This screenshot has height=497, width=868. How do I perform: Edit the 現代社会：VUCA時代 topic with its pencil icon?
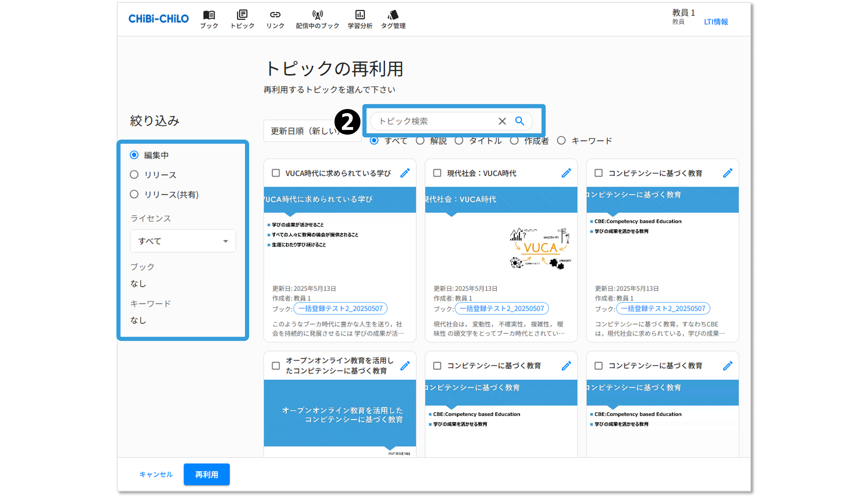click(x=566, y=173)
